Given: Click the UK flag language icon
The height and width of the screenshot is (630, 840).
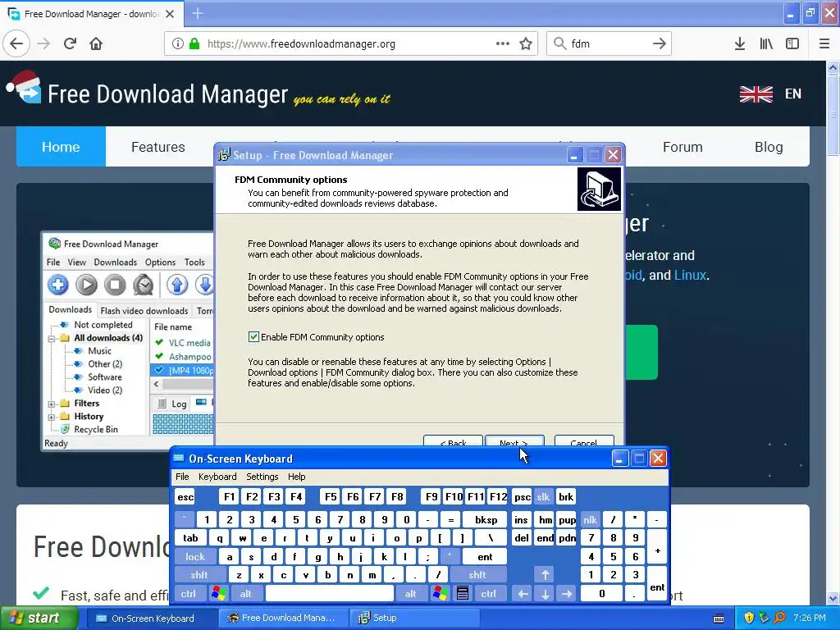Looking at the screenshot, I should [x=756, y=94].
